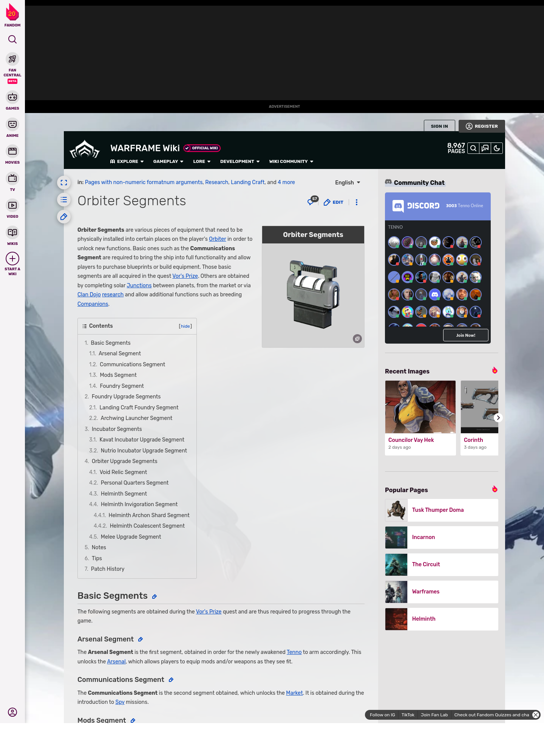544x756 pixels.
Task: Click the floating pencil edit icon
Action: [x=64, y=217]
